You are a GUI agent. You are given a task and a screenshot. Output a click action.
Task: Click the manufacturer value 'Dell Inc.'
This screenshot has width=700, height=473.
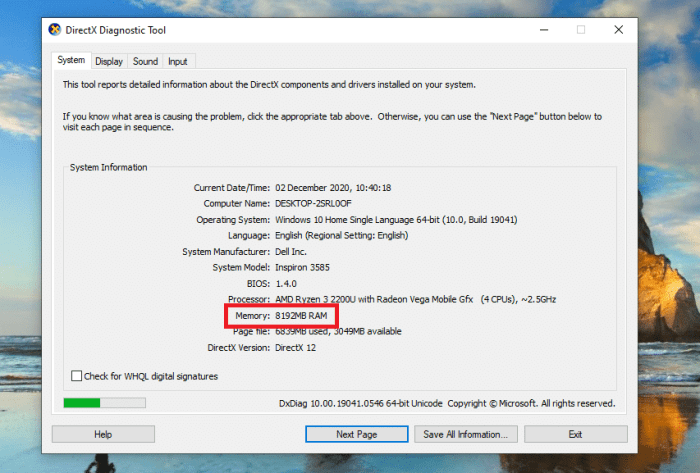pos(291,252)
